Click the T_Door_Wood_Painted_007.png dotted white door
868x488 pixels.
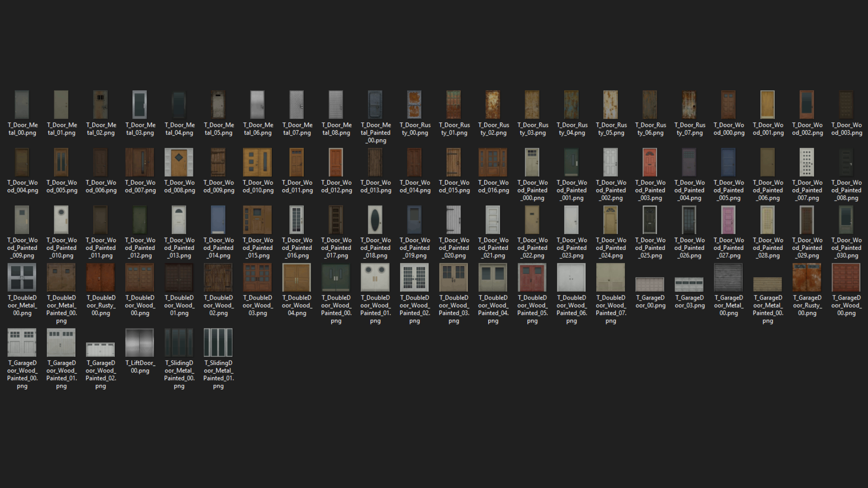click(x=807, y=162)
